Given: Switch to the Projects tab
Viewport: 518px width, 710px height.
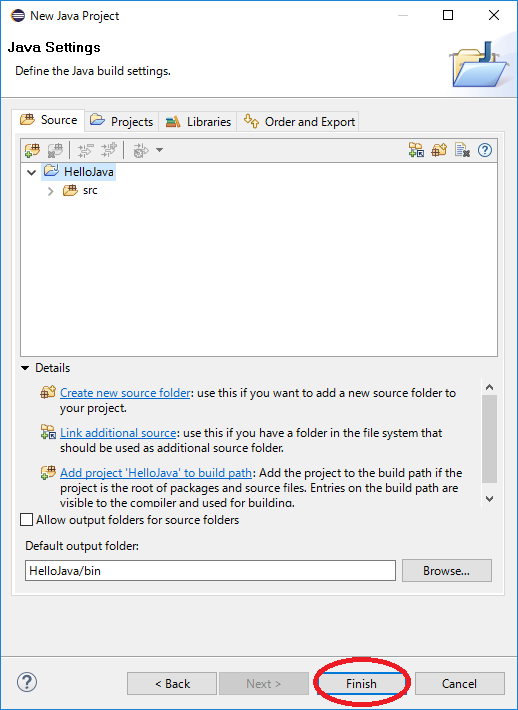Looking at the screenshot, I should tap(121, 121).
